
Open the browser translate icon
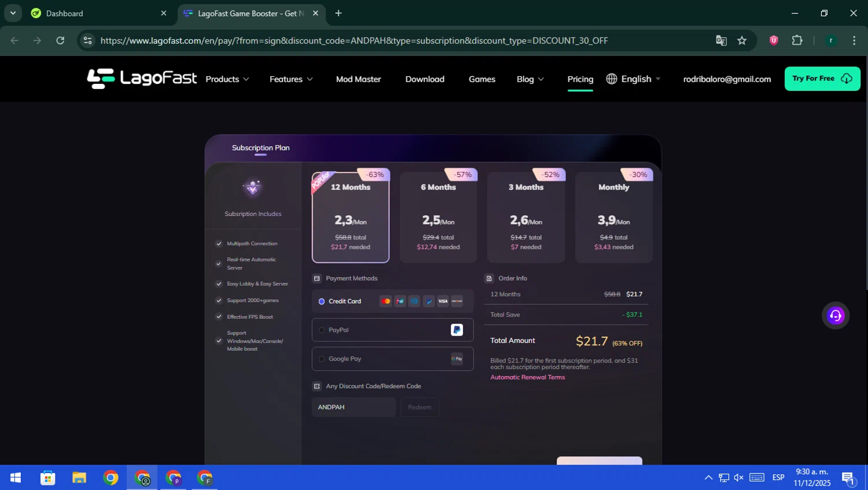(x=721, y=40)
